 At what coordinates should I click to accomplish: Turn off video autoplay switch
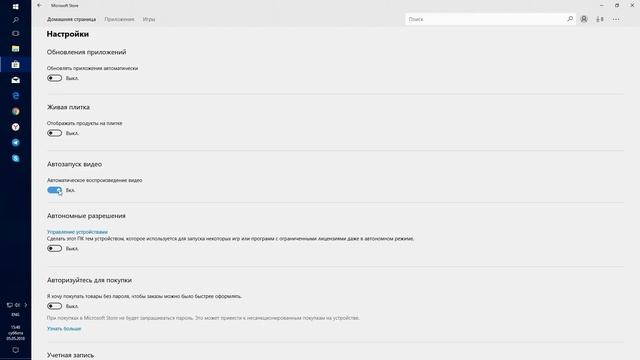tap(54, 190)
